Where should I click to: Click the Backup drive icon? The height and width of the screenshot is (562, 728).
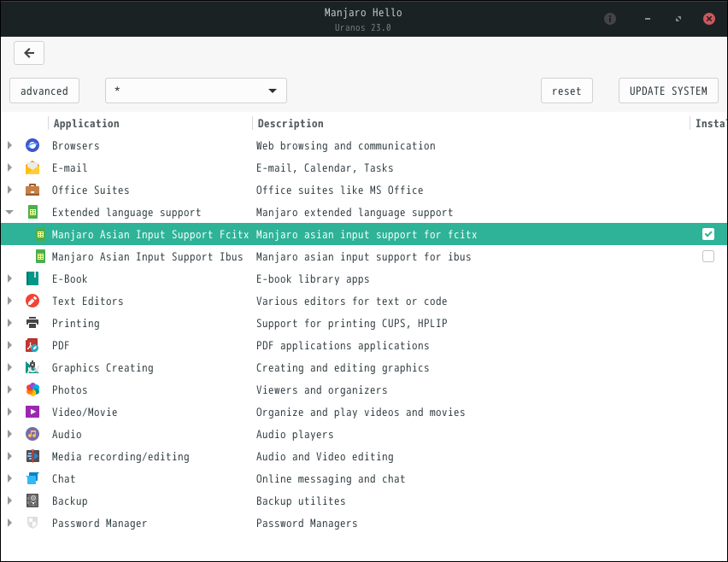(x=32, y=501)
